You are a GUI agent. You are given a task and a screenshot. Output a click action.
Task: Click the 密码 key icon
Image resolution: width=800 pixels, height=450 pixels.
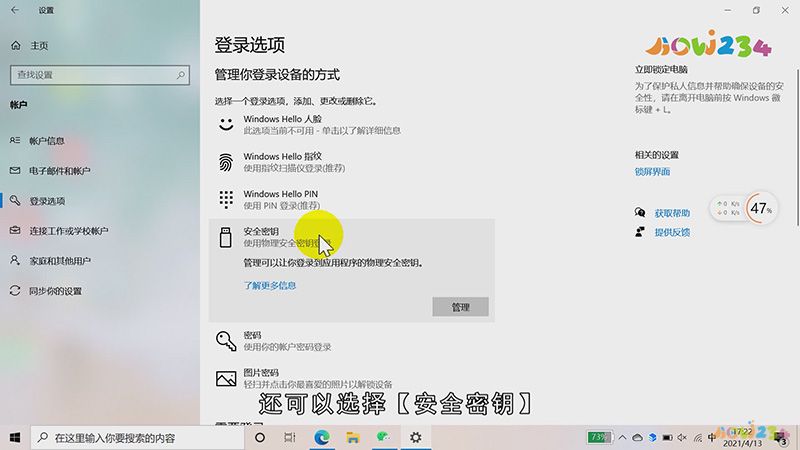point(226,341)
